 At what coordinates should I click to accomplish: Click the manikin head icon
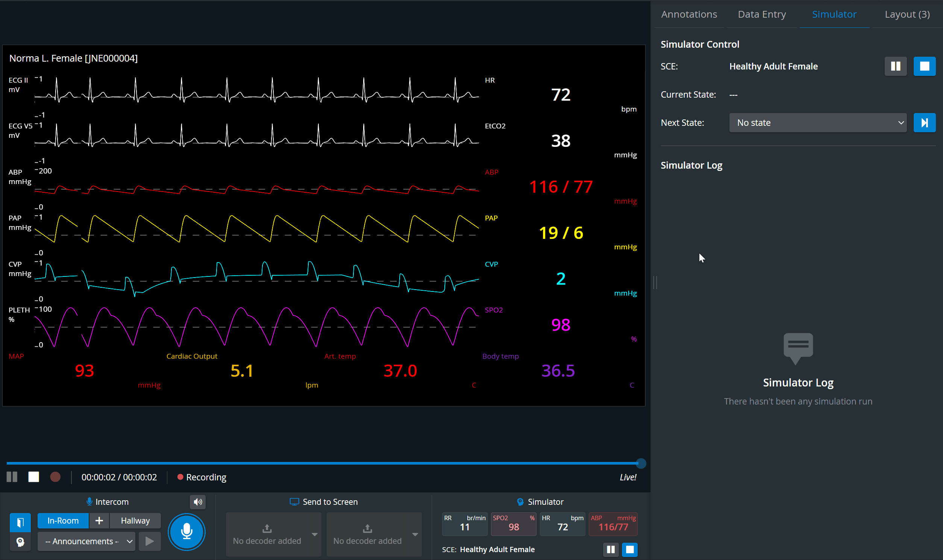pos(20,542)
